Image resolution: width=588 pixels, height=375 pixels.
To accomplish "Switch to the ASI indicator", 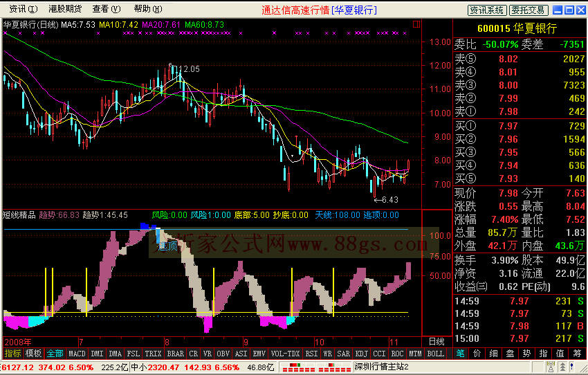I will (241, 354).
